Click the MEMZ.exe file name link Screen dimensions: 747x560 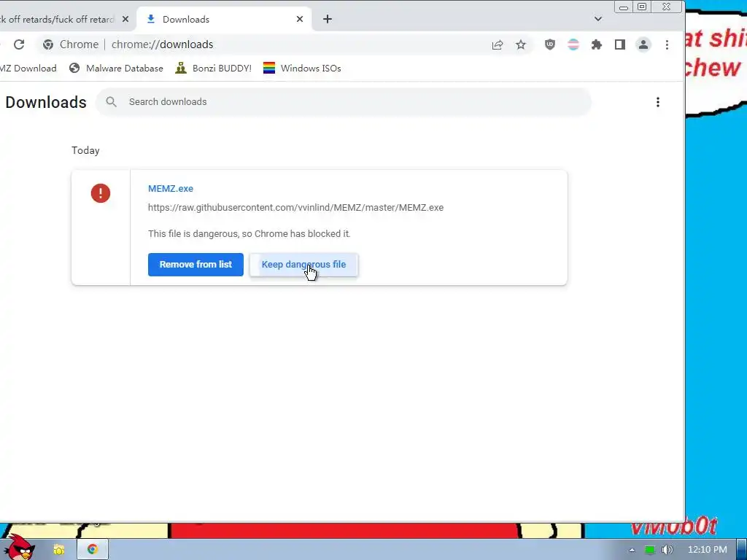pos(171,189)
